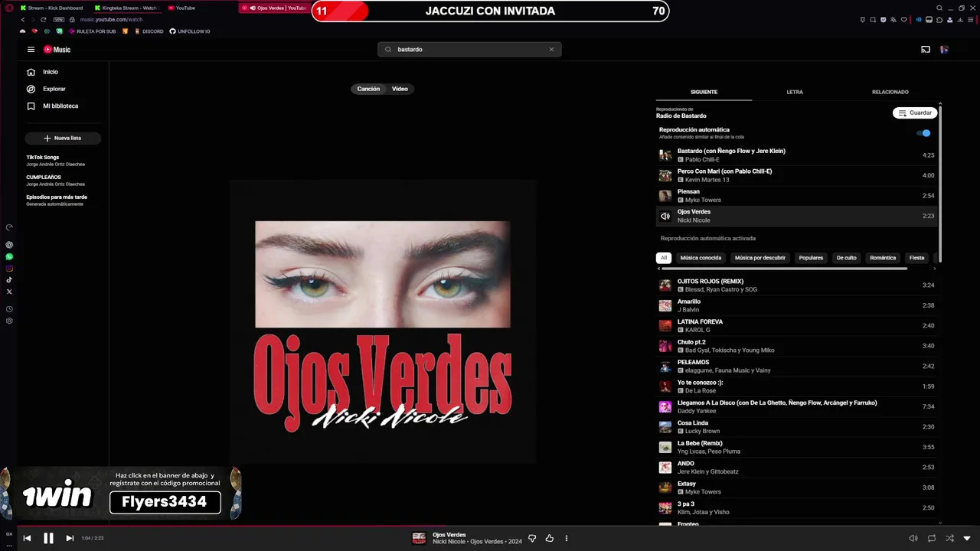Switch to Canción mode

click(x=368, y=89)
